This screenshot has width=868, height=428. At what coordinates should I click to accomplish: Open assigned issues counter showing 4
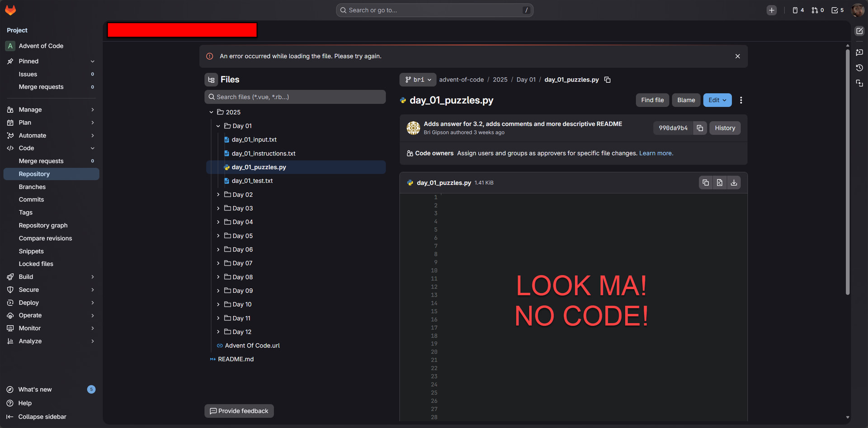click(798, 10)
